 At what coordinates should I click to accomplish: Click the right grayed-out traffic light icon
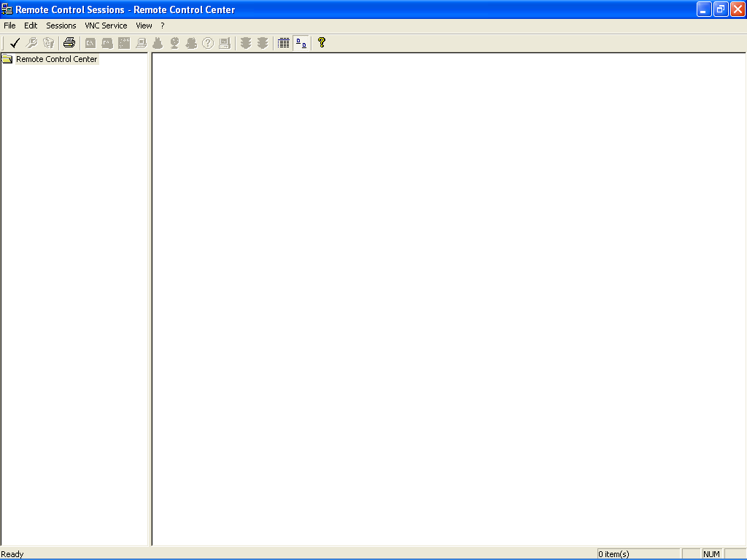263,43
